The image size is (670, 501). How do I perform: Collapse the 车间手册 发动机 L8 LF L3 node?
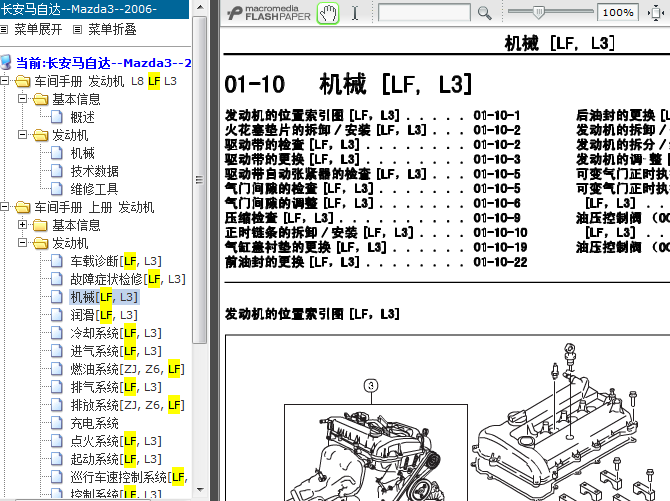(x=5, y=81)
